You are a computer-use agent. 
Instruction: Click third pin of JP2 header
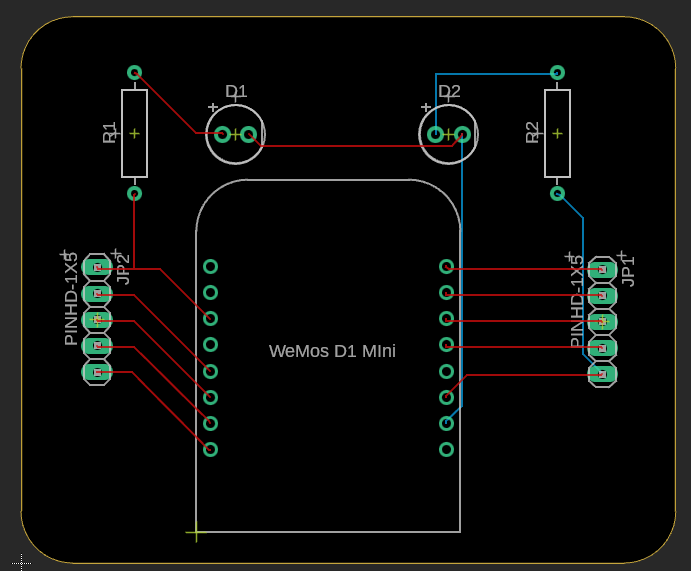97,319
